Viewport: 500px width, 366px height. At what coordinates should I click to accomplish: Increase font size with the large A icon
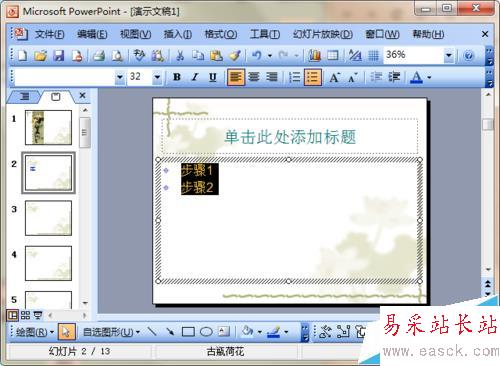pyautogui.click(x=334, y=77)
